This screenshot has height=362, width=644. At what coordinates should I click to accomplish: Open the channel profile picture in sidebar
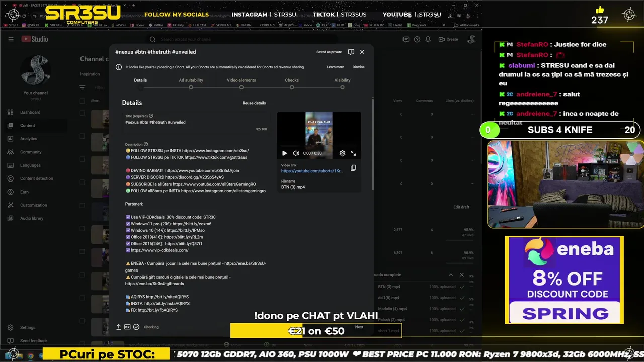click(x=35, y=70)
